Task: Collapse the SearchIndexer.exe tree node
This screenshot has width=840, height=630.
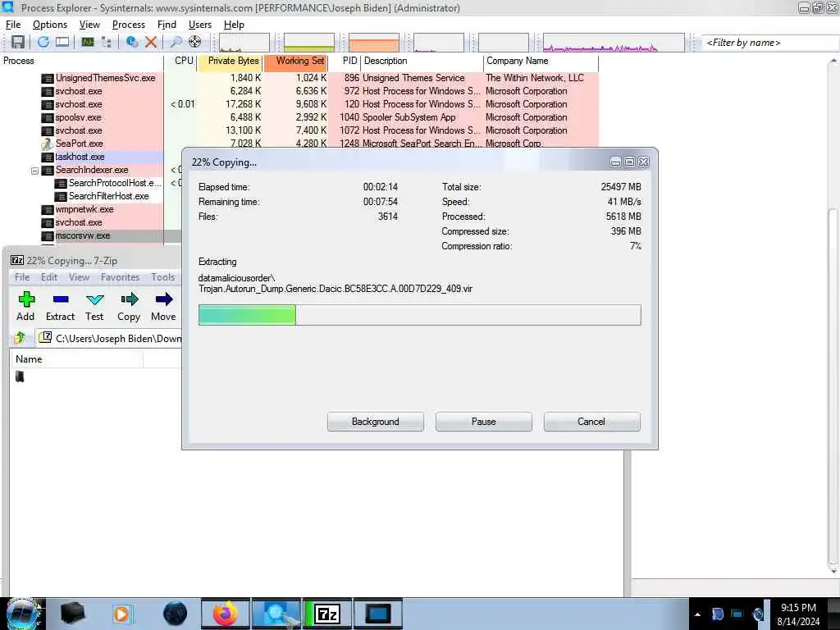Action: coord(34,171)
